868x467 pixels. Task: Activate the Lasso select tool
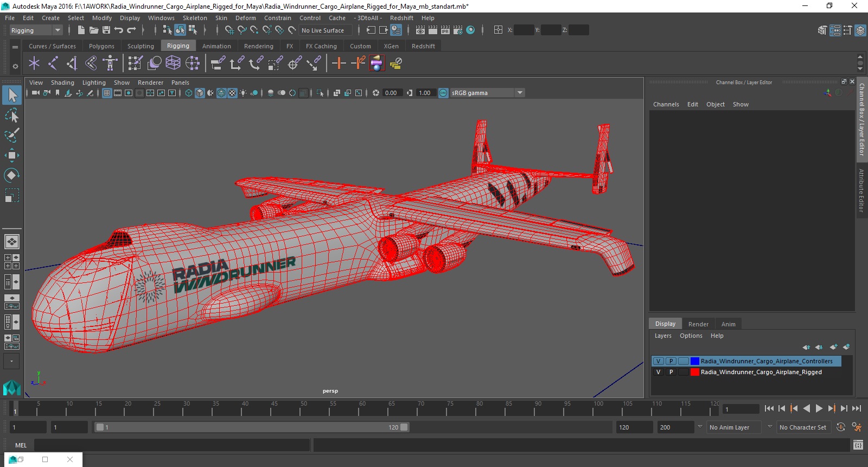pos(11,115)
